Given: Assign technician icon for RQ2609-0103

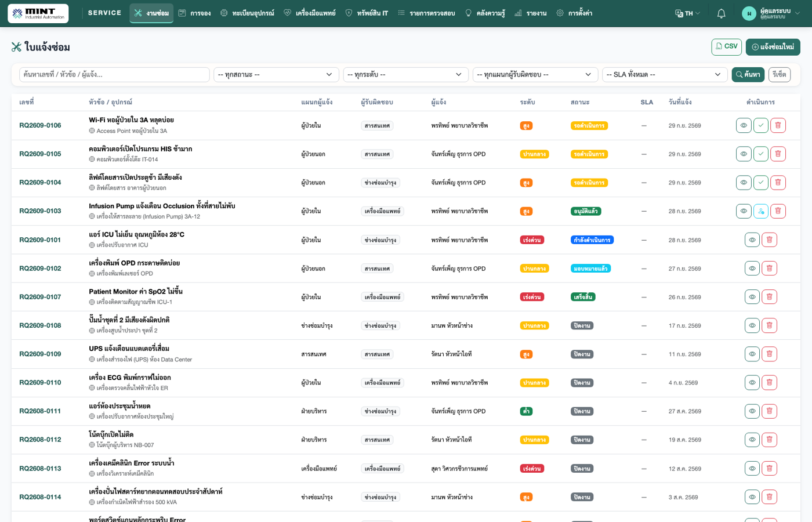Looking at the screenshot, I should coord(761,211).
